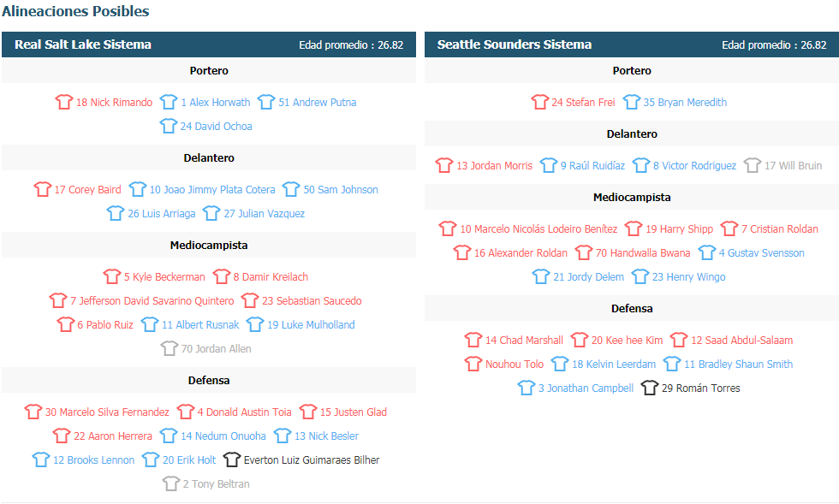Screen dimensions: 839x504
Task: Select the 14 Chad Marshall link
Action: (524, 340)
